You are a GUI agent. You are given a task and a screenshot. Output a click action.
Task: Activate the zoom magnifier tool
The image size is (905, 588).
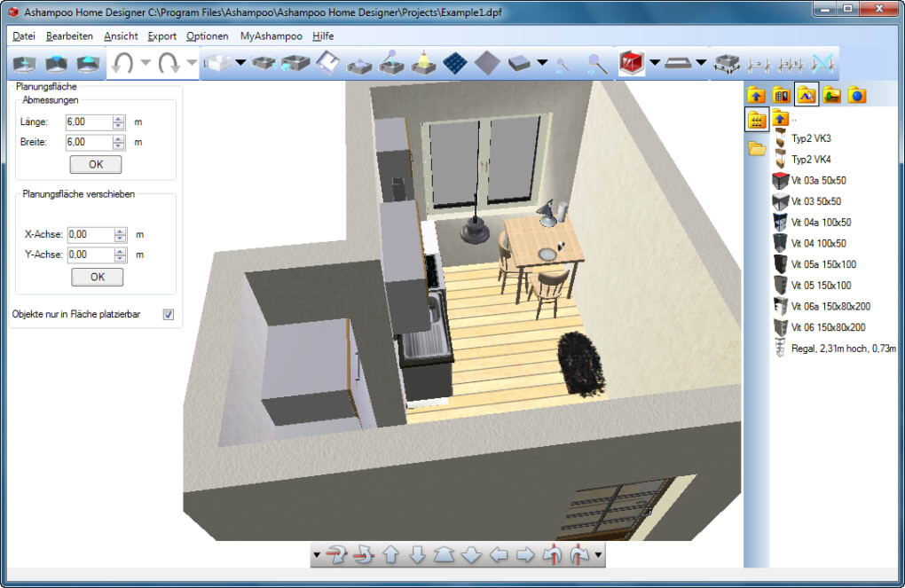click(x=596, y=63)
